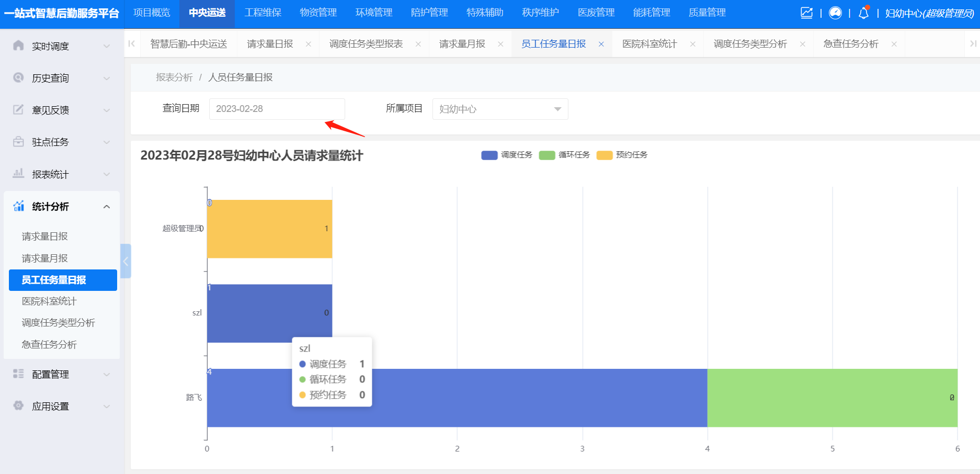
Task: Open the 工程维保 top menu
Action: [x=263, y=13]
